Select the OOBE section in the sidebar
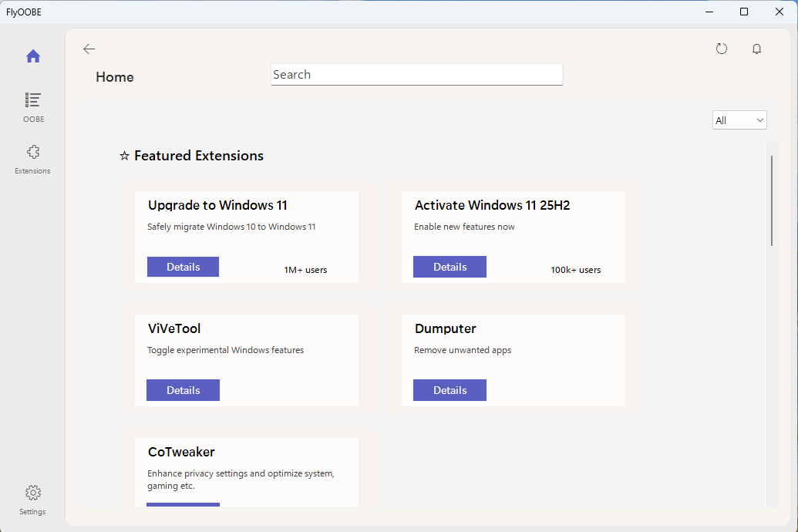This screenshot has width=798, height=532. [x=33, y=106]
